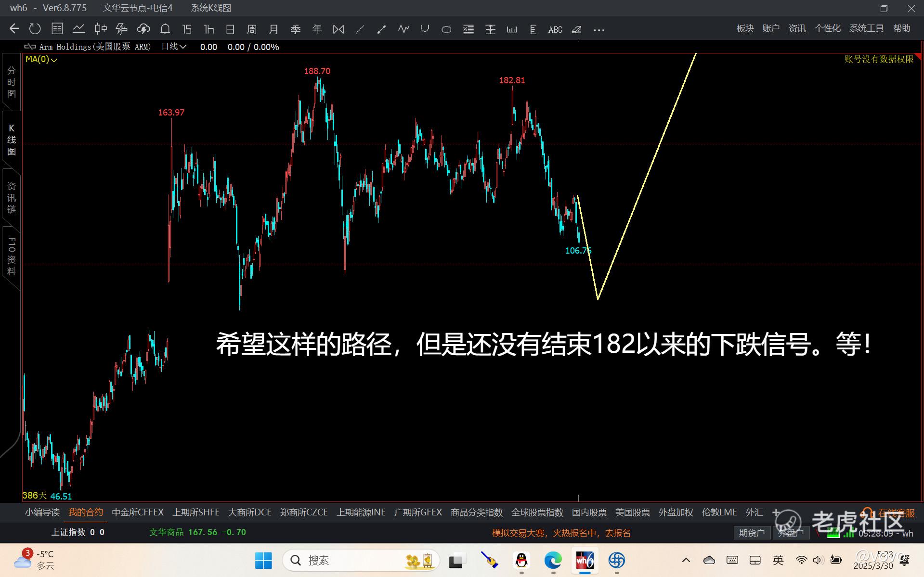Open the 国内股票 tab
This screenshot has height=577, width=924.
[589, 513]
